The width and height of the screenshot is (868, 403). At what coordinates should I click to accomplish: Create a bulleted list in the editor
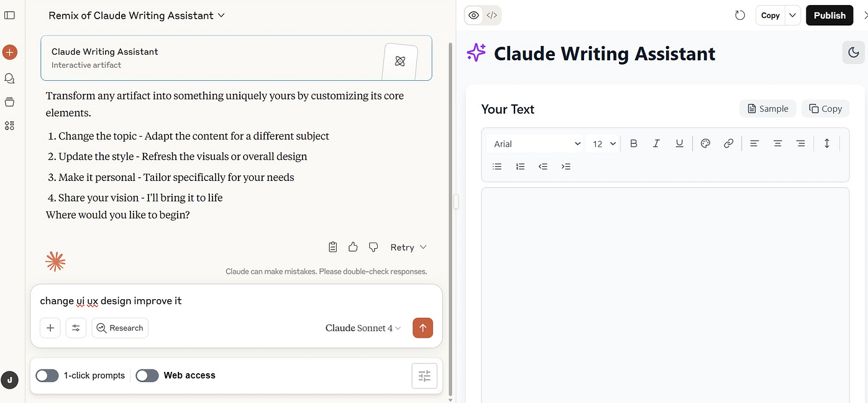click(x=496, y=166)
